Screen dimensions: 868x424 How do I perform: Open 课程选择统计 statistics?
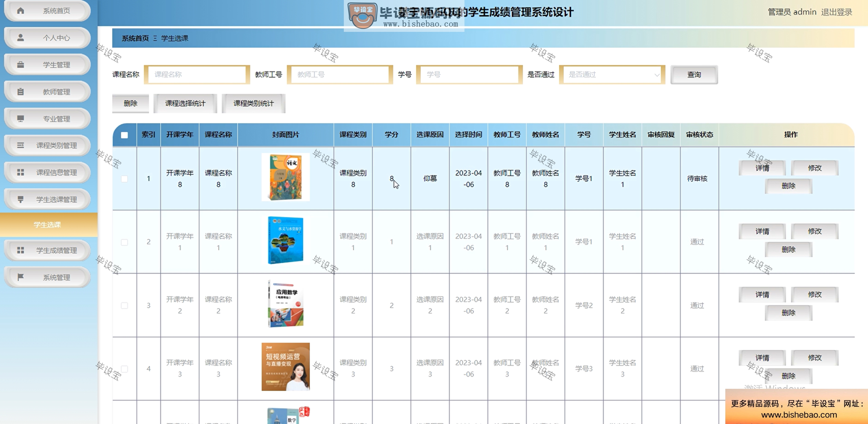pos(185,103)
